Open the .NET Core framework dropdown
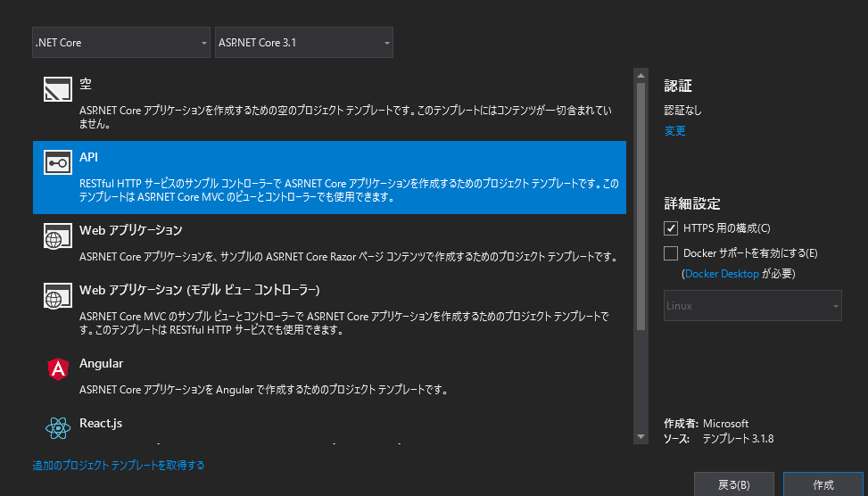Screen dimensions: 868x496 point(121,42)
